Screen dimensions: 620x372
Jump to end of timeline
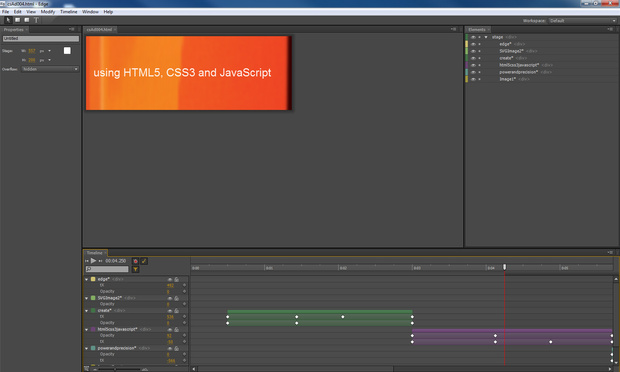[100, 261]
